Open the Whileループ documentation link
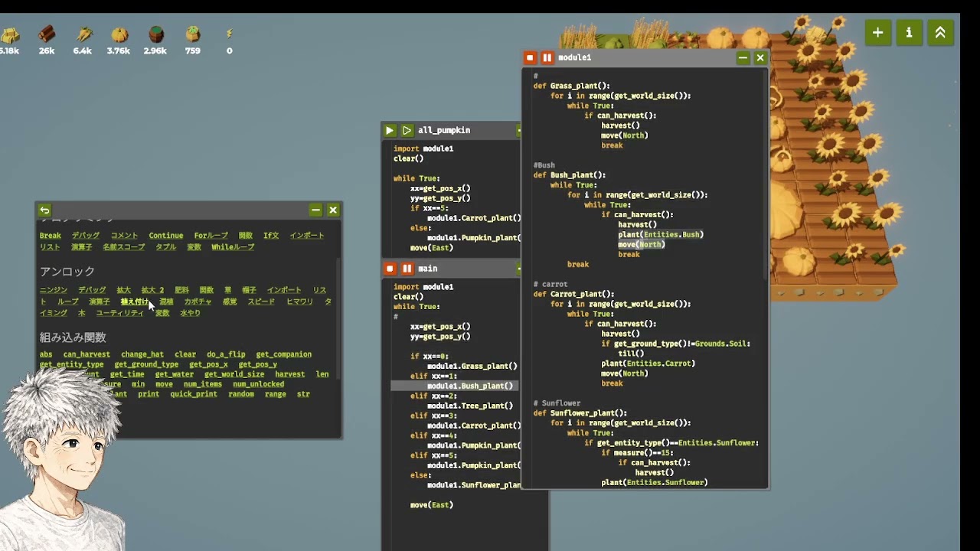Image resolution: width=980 pixels, height=551 pixels. [233, 247]
